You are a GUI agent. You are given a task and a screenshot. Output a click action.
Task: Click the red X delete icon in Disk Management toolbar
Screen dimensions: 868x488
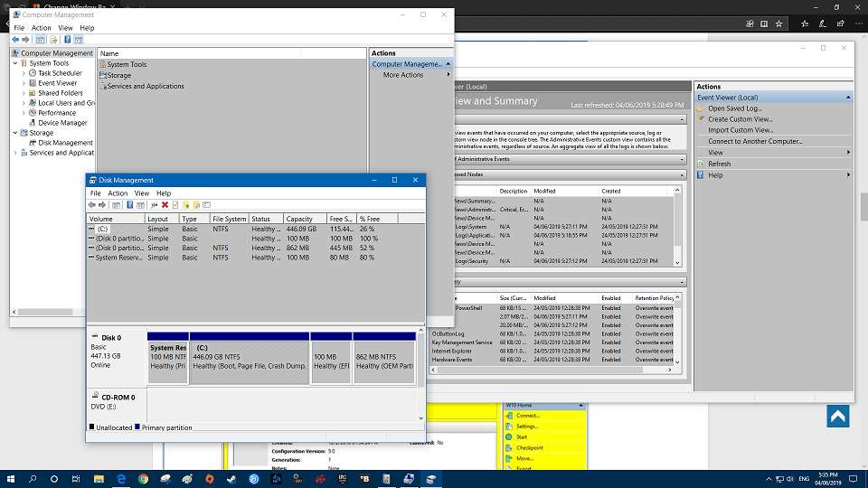(165, 205)
